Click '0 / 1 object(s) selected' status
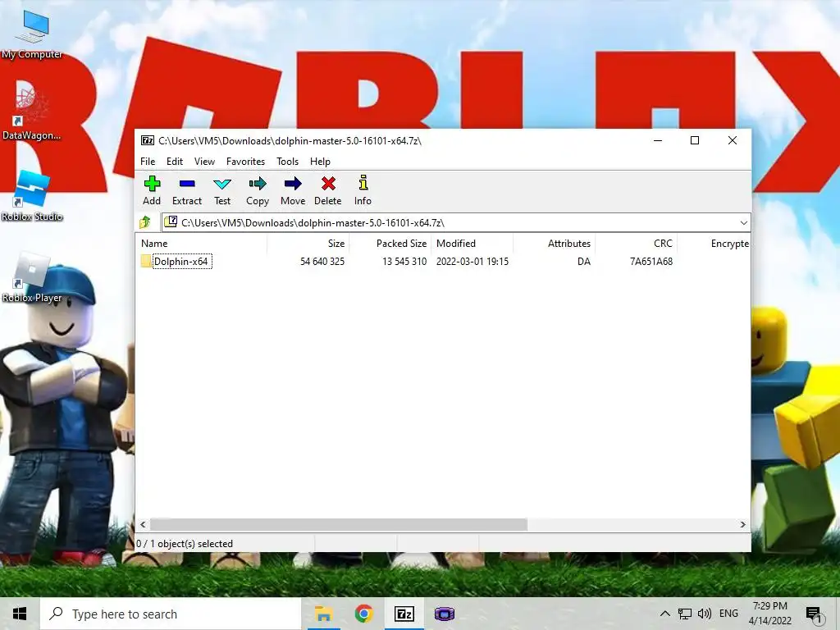This screenshot has width=840, height=630. [185, 544]
